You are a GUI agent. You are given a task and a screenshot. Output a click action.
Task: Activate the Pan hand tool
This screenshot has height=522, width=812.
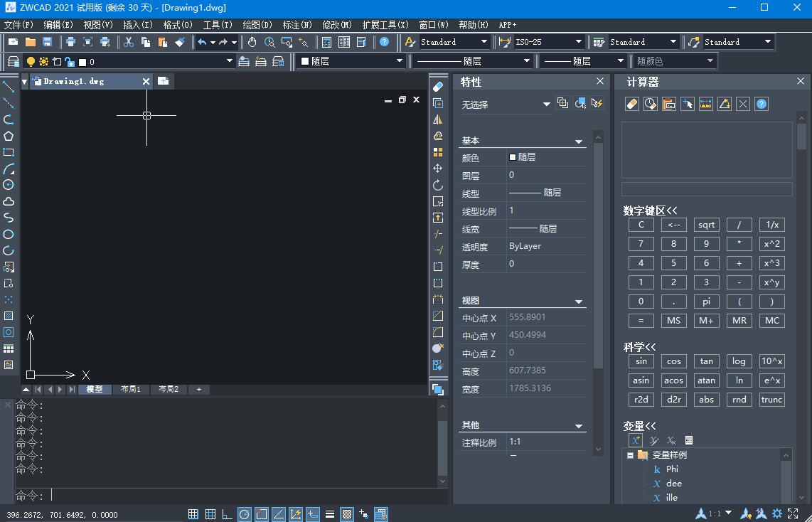click(252, 42)
